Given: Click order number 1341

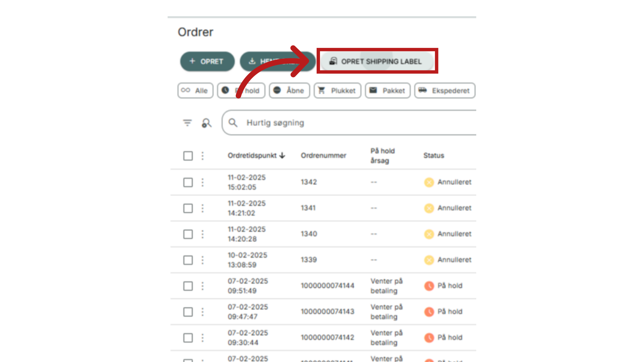Looking at the screenshot, I should click(308, 208).
